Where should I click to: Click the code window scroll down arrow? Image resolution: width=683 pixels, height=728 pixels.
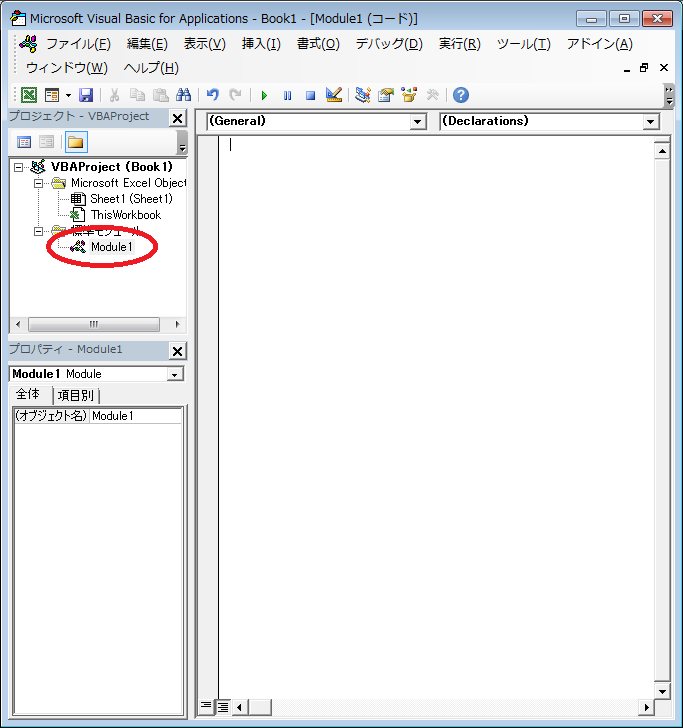(x=662, y=691)
